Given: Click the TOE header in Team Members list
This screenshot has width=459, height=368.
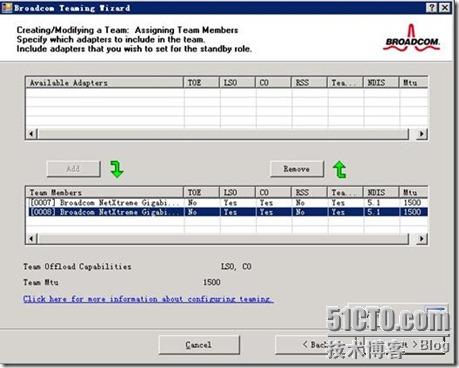Looking at the screenshot, I should tap(202, 192).
